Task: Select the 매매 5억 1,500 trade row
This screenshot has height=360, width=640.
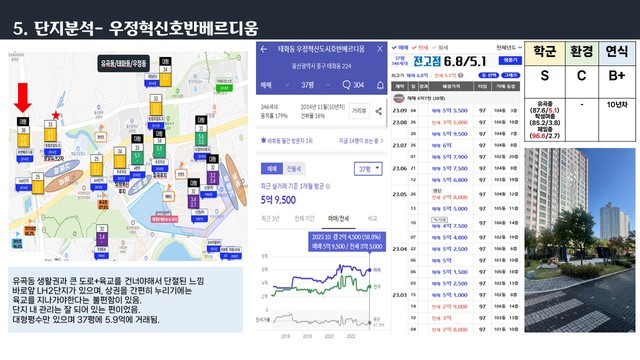Action: (x=456, y=272)
